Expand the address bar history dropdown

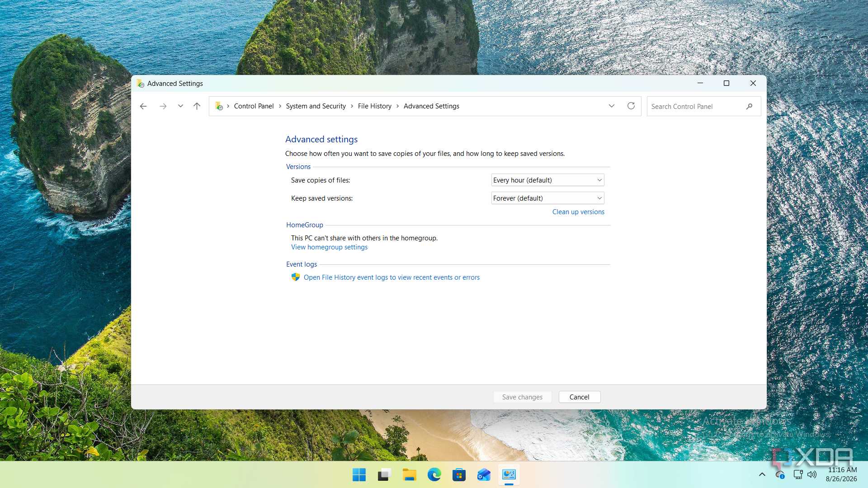[612, 106]
